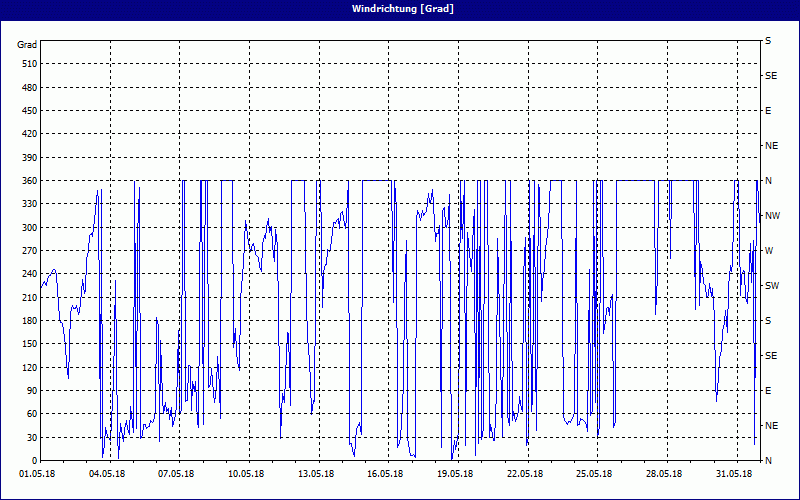
Task: Select the 10.05.18 date label
Action: pos(246,474)
